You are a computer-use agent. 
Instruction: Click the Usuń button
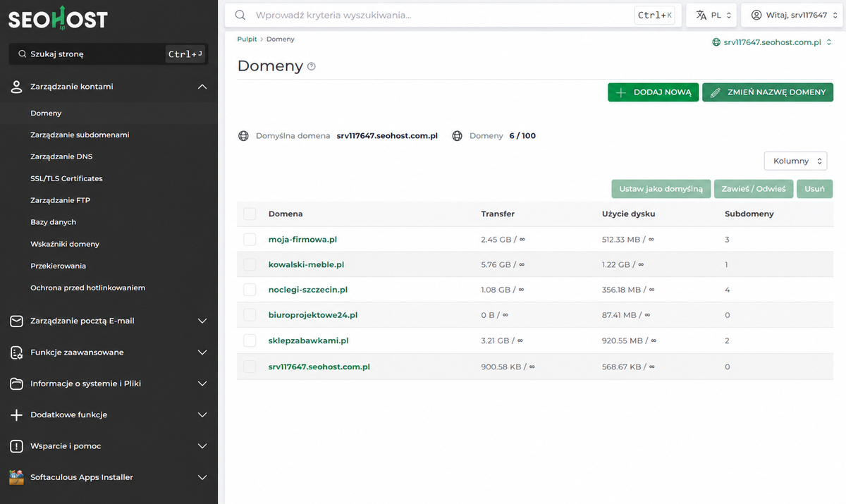pos(814,189)
